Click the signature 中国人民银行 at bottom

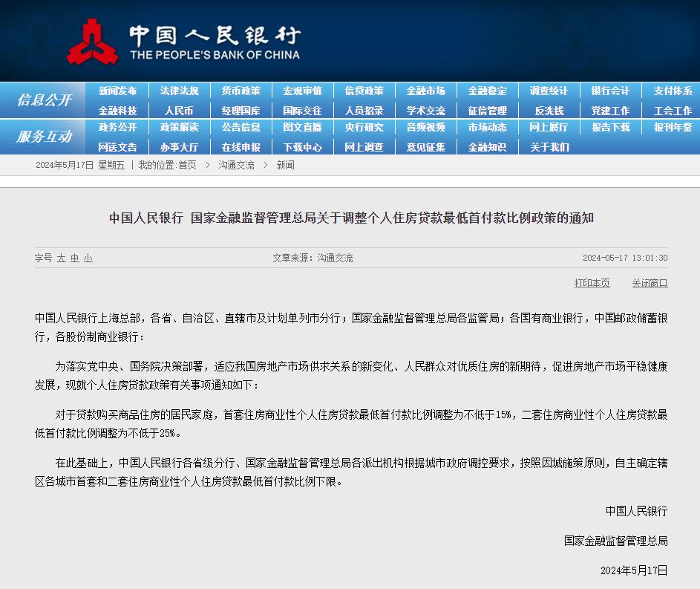tap(637, 511)
